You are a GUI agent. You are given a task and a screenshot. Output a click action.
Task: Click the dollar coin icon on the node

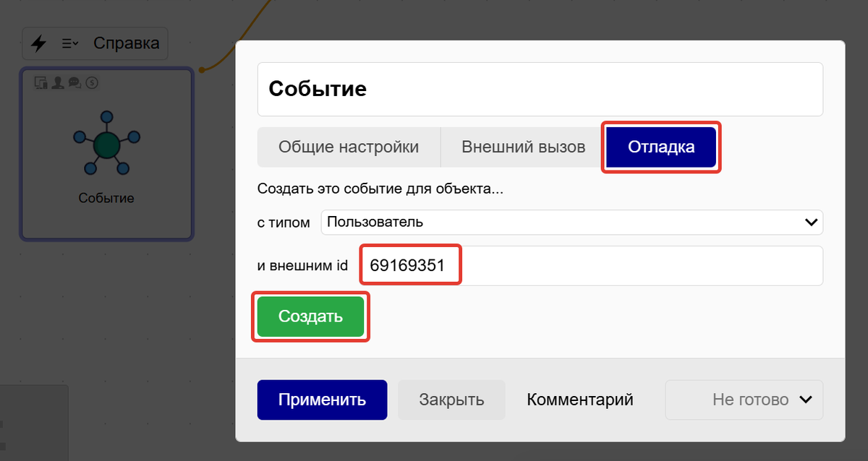[92, 82]
